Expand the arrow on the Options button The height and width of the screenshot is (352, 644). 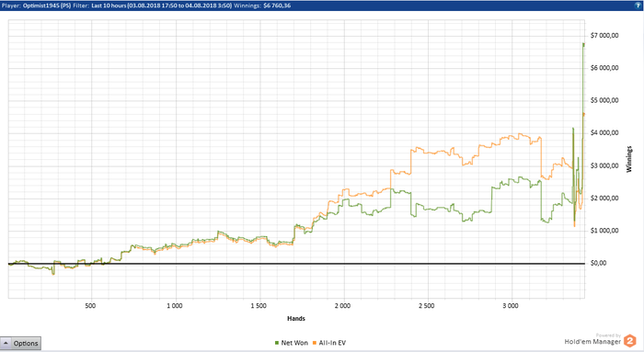(6, 343)
